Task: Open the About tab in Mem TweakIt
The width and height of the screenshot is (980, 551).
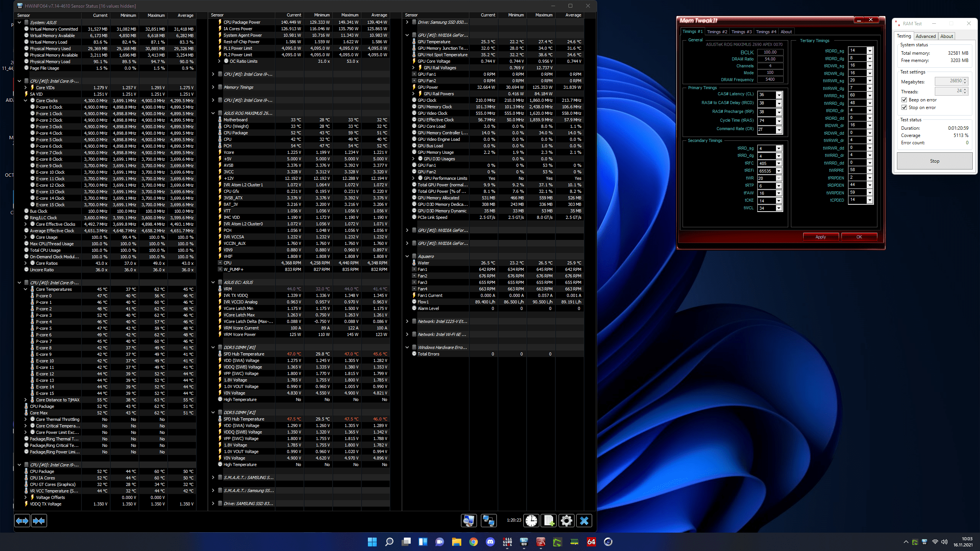Action: pos(786,32)
